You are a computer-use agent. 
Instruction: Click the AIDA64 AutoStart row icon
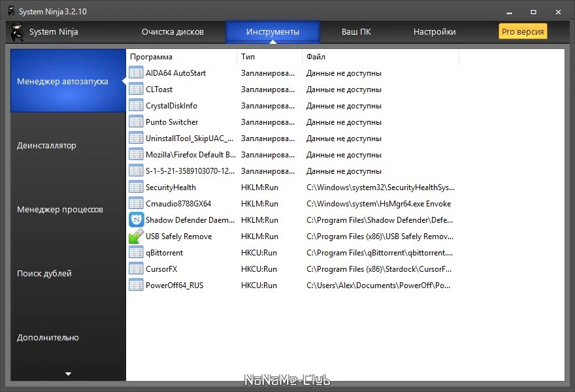[136, 73]
